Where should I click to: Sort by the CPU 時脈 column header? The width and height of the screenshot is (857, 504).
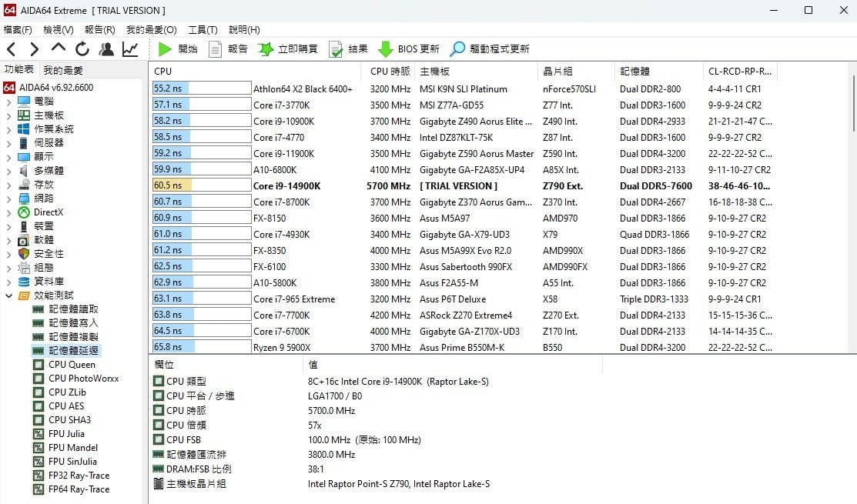point(390,71)
